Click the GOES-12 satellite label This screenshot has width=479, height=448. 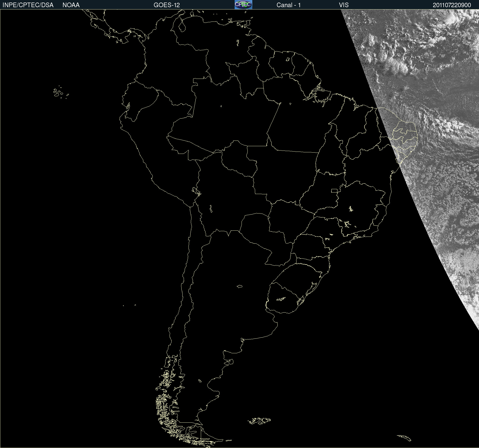pos(167,5)
